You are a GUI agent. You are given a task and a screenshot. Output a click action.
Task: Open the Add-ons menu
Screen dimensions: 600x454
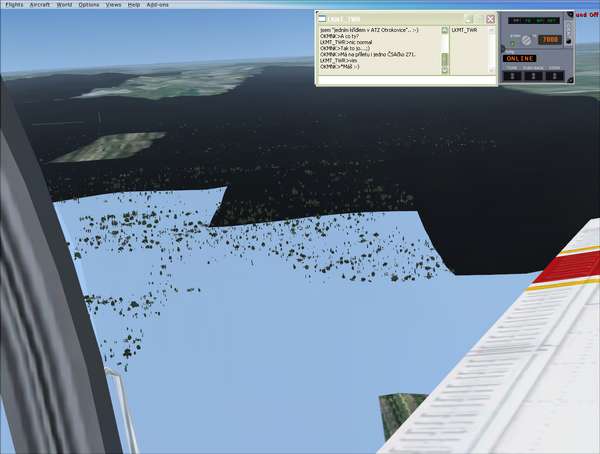[x=157, y=5]
